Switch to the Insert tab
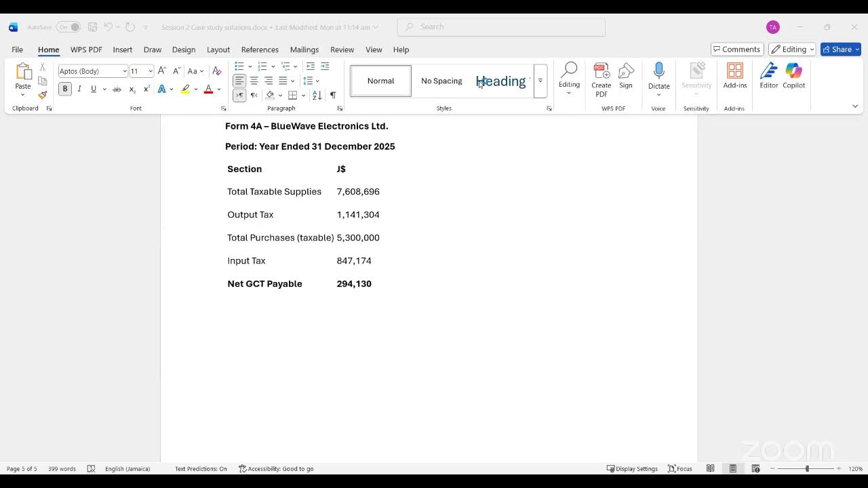The width and height of the screenshot is (868, 488). tap(123, 49)
